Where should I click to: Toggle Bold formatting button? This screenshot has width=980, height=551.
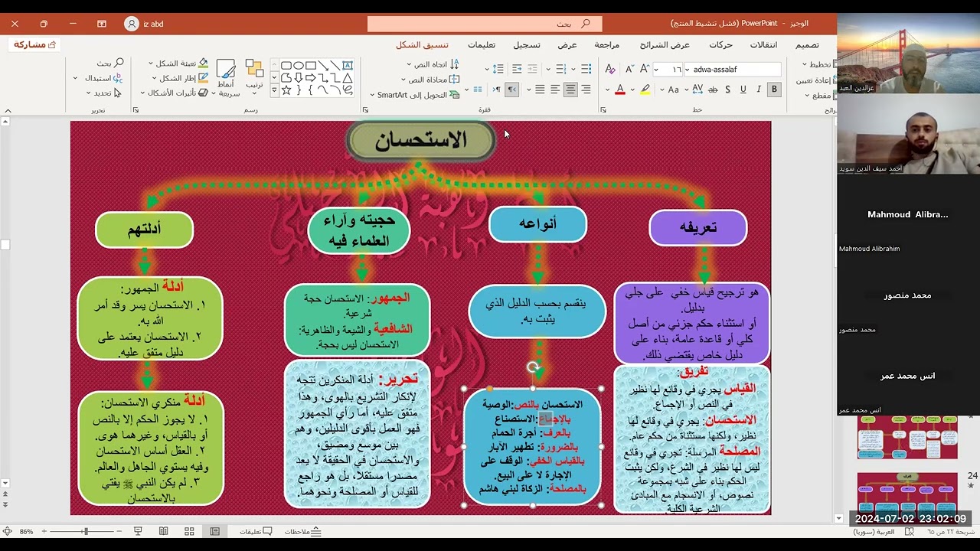tap(774, 90)
